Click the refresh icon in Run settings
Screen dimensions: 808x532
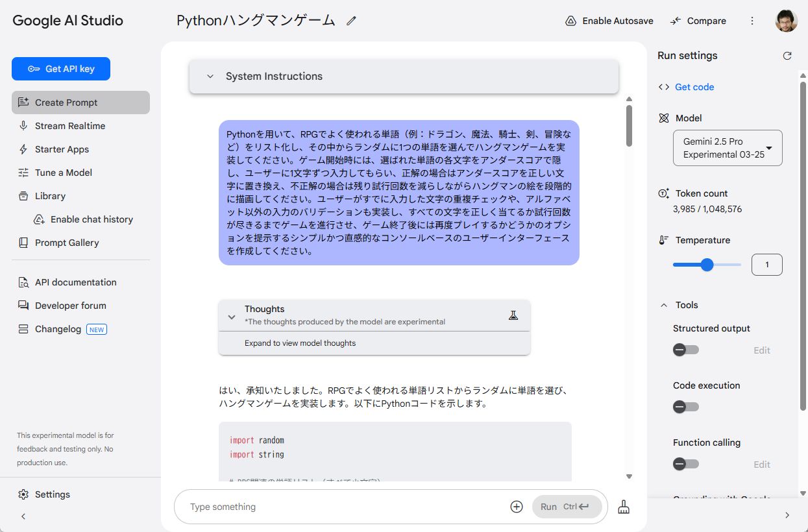pos(787,55)
